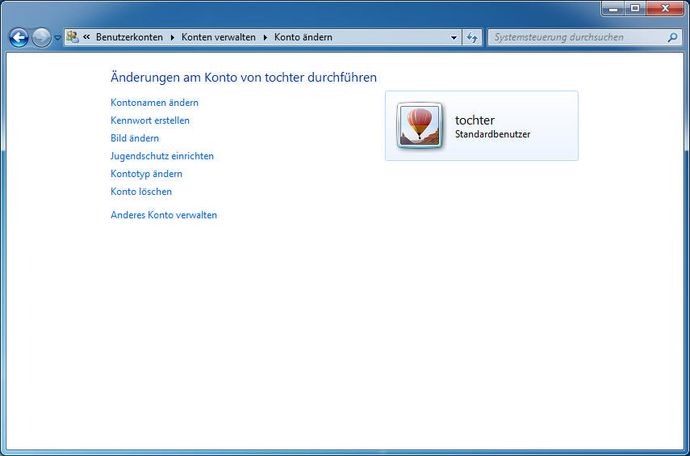690x456 pixels.
Task: Open Konten verwalten breadcrumb
Action: (218, 37)
